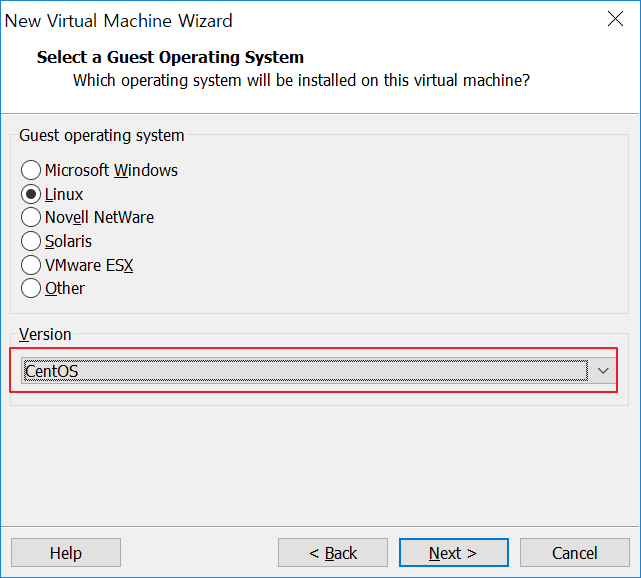Click the CentOS version combo box
Screen dimensions: 641x578
(319, 371)
